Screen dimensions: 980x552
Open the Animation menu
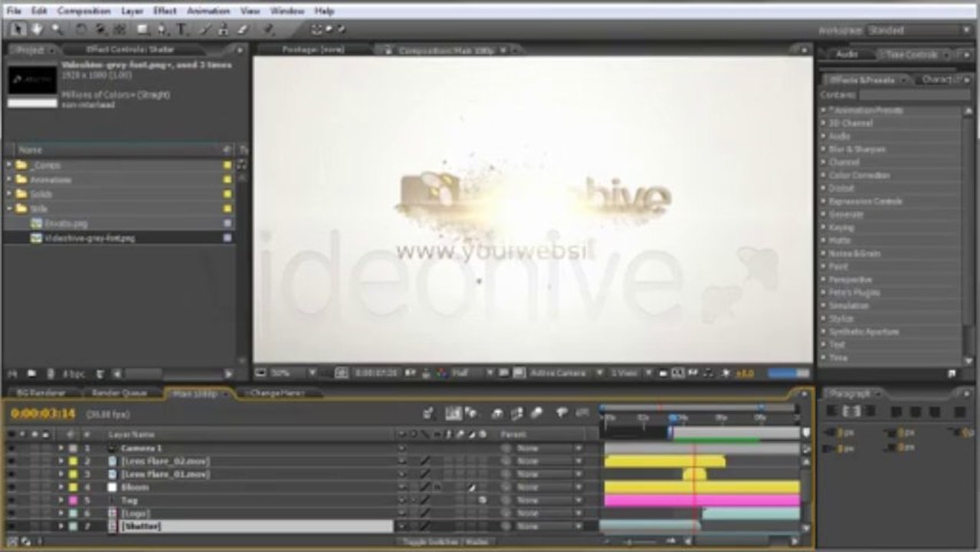point(208,11)
